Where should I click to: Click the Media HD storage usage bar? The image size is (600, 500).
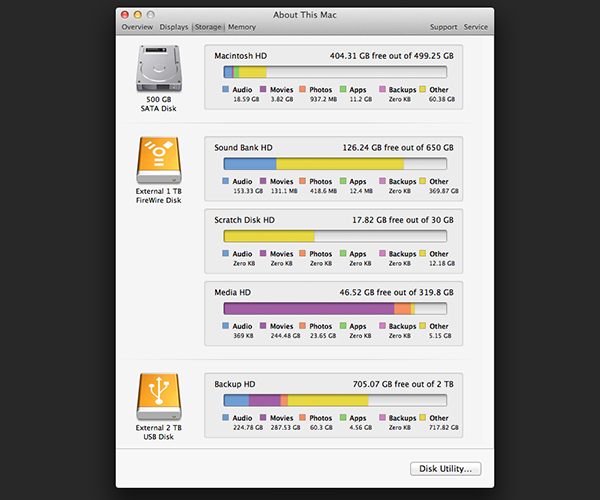pyautogui.click(x=335, y=308)
